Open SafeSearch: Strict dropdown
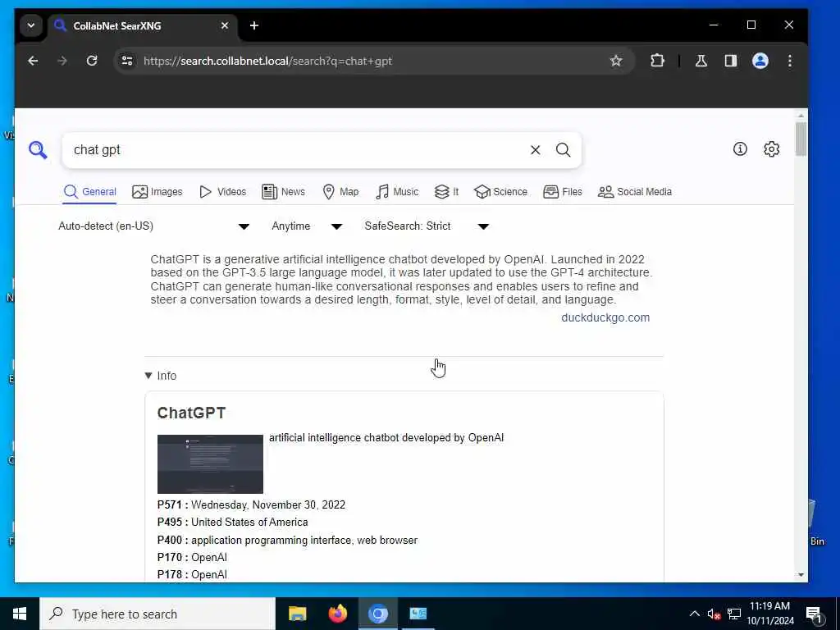The image size is (840, 630). click(x=427, y=226)
